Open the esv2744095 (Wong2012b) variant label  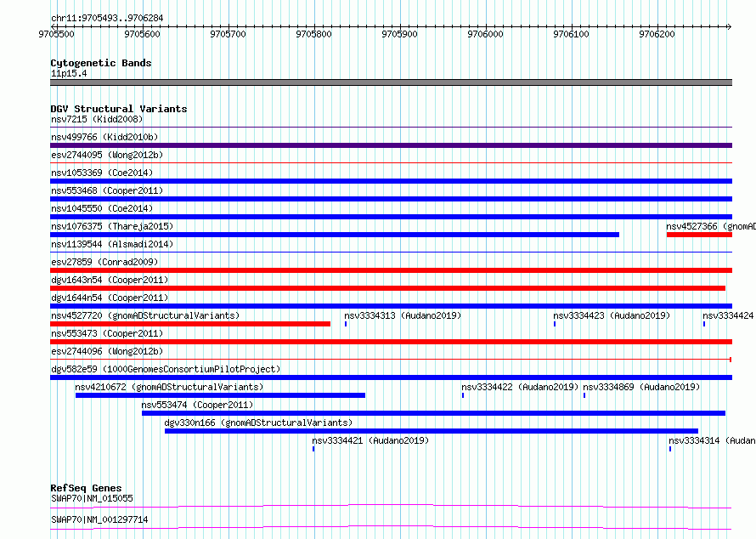coord(107,155)
